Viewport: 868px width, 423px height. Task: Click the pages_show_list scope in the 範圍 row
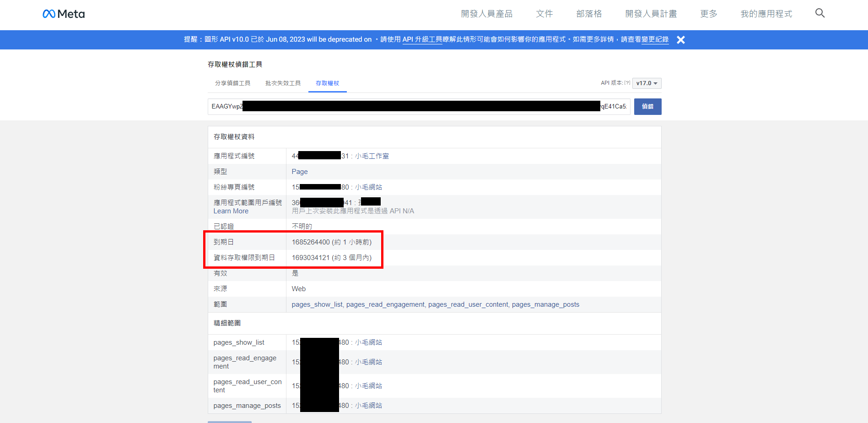click(317, 304)
